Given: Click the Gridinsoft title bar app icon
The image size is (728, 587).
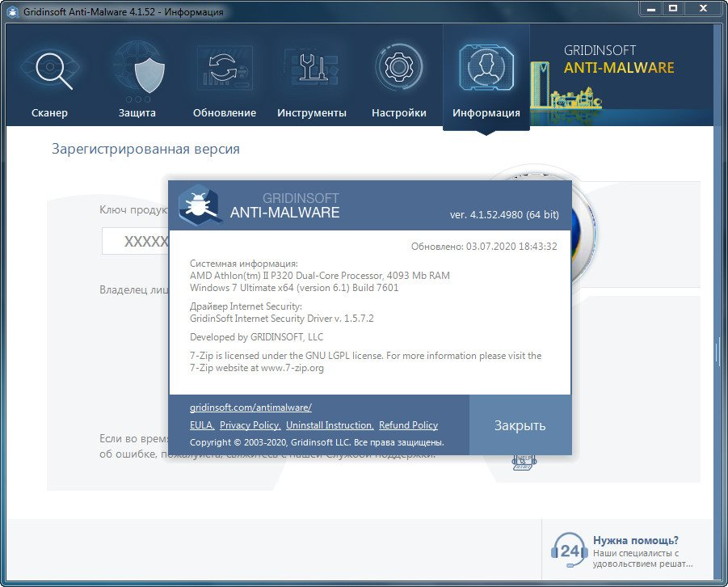Looking at the screenshot, I should click(13, 11).
